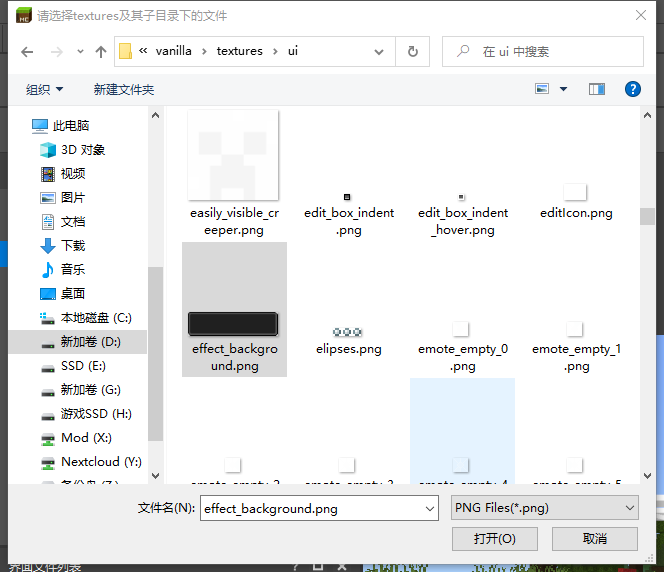Image resolution: width=664 pixels, height=572 pixels.
Task: Expand the 文件名 filename history dropdown
Action: tap(430, 508)
